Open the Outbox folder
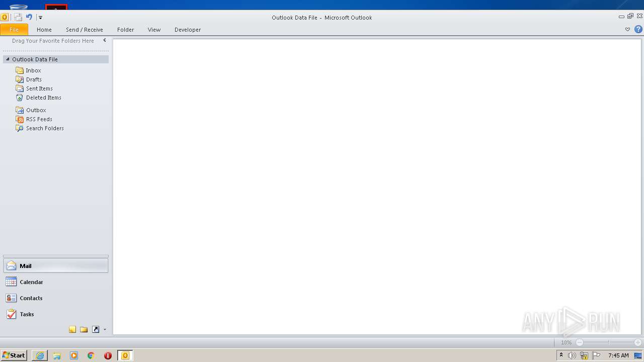The width and height of the screenshot is (644, 362). (x=36, y=110)
